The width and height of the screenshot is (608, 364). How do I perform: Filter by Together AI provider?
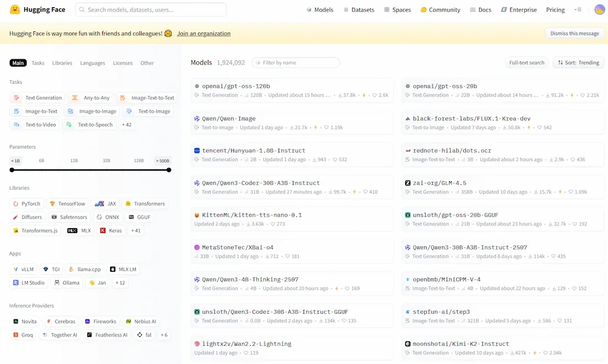(60, 335)
